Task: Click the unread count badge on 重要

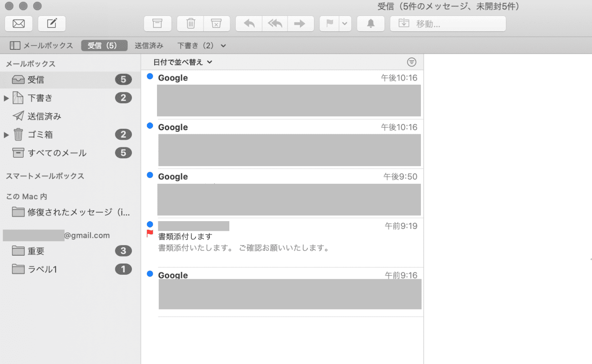Action: 123,251
